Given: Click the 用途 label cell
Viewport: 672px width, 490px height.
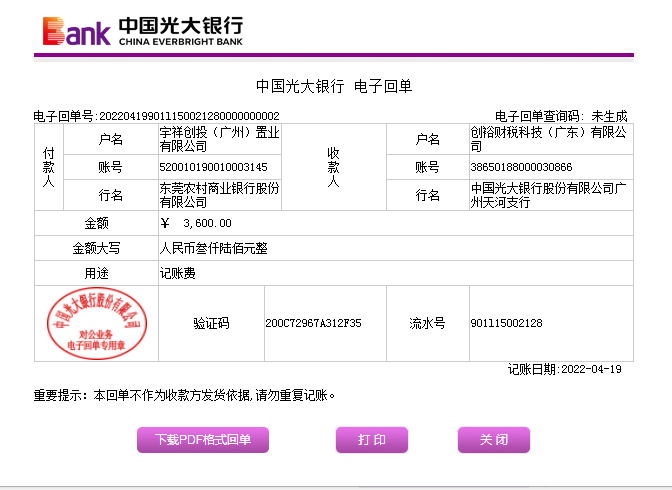Looking at the screenshot, I should [x=96, y=273].
